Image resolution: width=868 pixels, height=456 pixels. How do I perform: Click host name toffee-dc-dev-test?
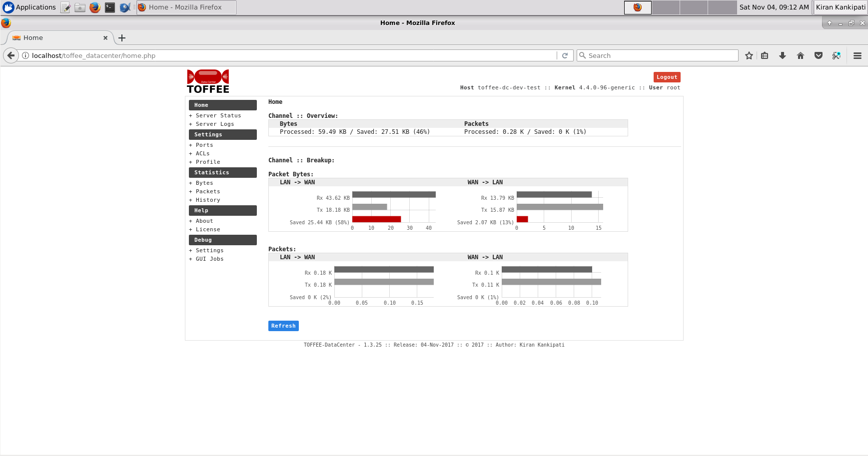[x=509, y=87]
